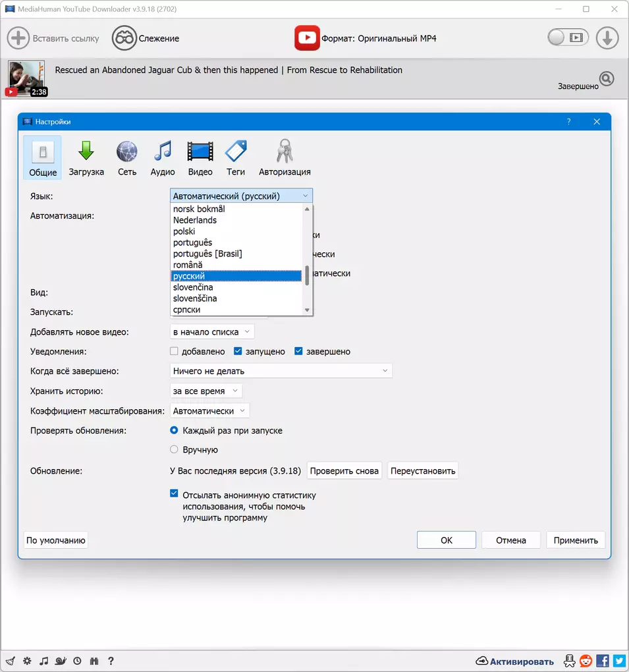
Task: Confirm settings with the OK button
Action: coord(447,540)
